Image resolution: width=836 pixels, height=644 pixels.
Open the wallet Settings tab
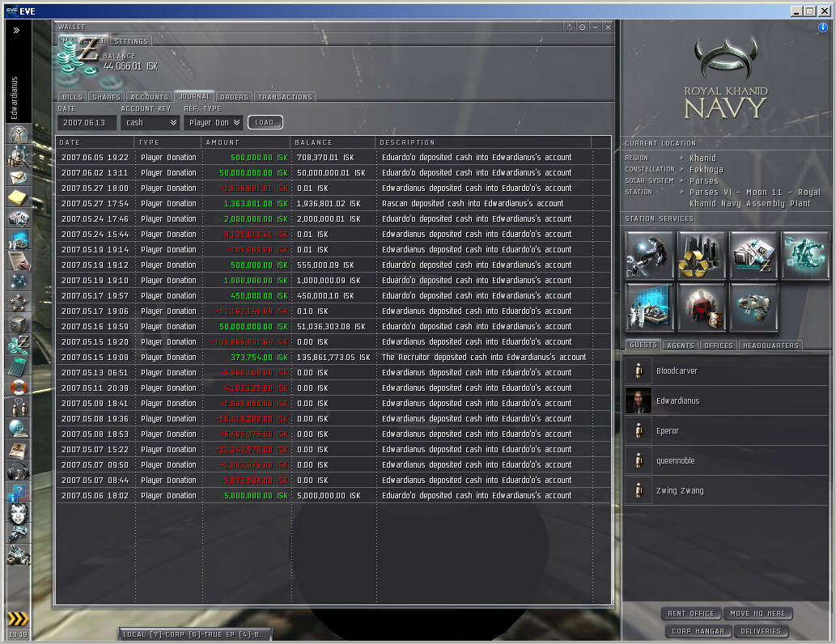pyautogui.click(x=130, y=41)
